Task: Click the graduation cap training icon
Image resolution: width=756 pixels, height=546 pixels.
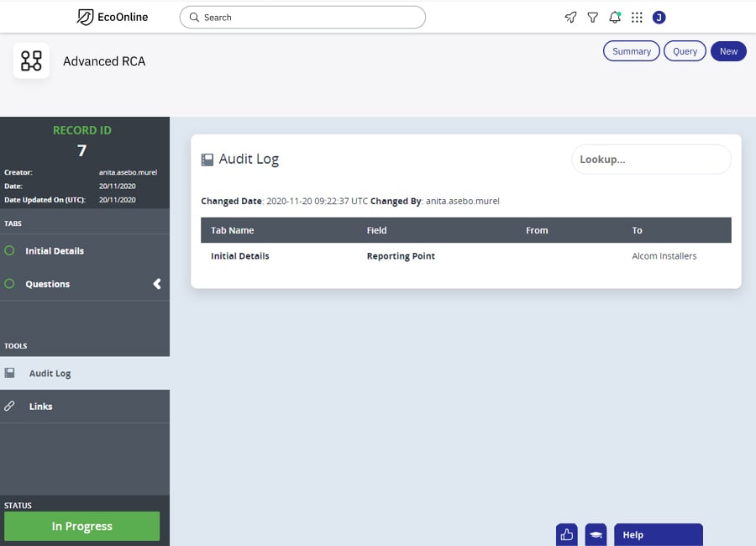Action: tap(596, 534)
